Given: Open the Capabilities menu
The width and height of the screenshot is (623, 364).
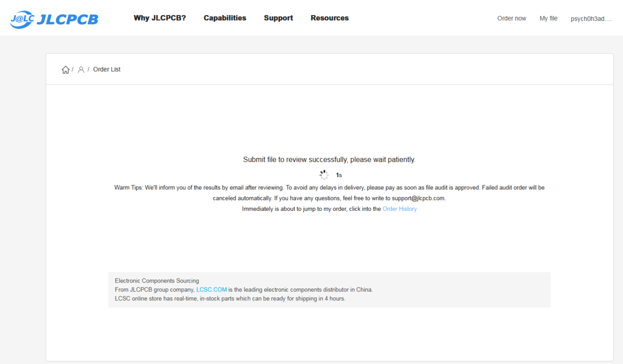Looking at the screenshot, I should point(225,18).
